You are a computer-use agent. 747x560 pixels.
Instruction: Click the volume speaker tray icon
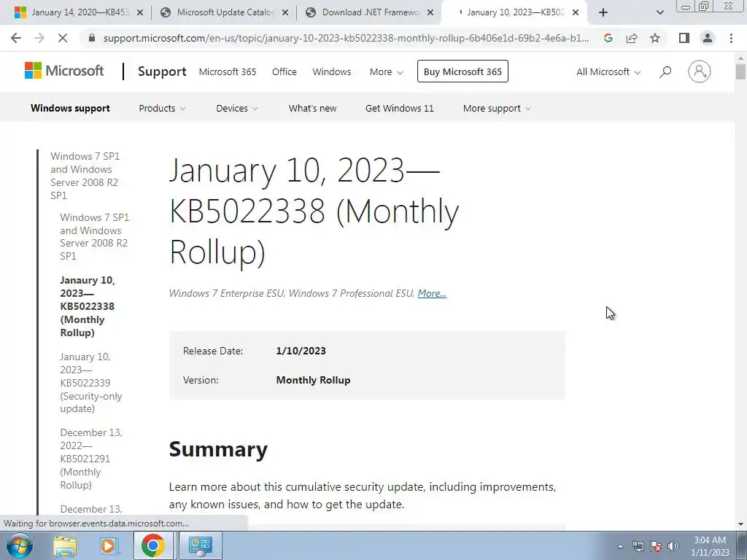(x=673, y=546)
